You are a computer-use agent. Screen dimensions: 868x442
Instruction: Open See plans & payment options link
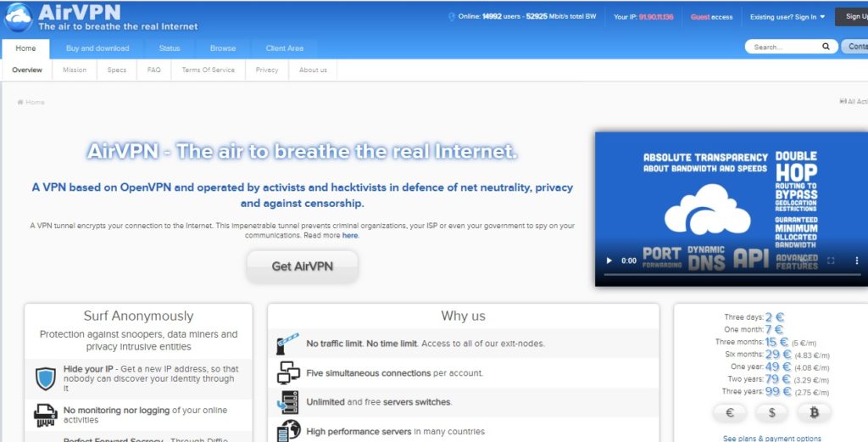pos(771,438)
